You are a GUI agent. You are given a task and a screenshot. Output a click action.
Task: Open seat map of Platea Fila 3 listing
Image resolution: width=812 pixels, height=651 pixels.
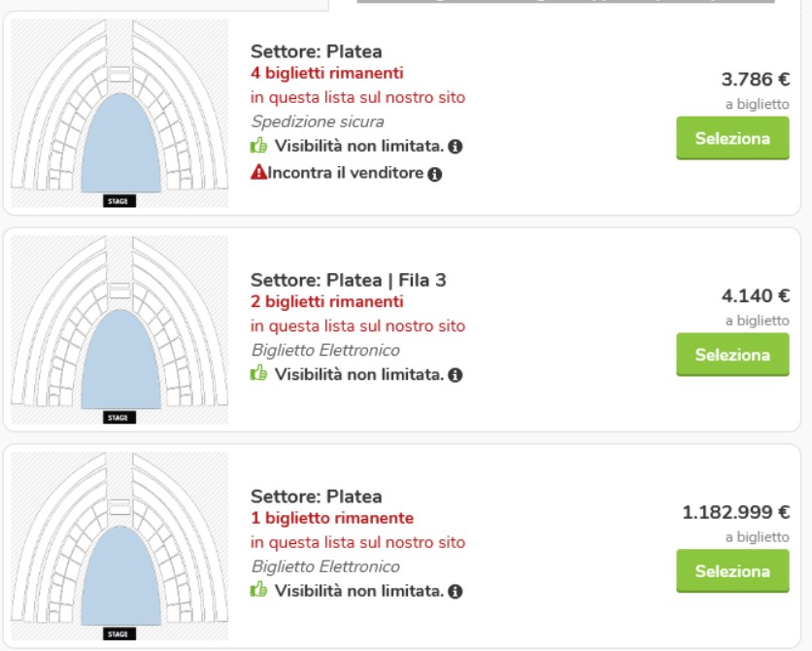pyautogui.click(x=119, y=330)
